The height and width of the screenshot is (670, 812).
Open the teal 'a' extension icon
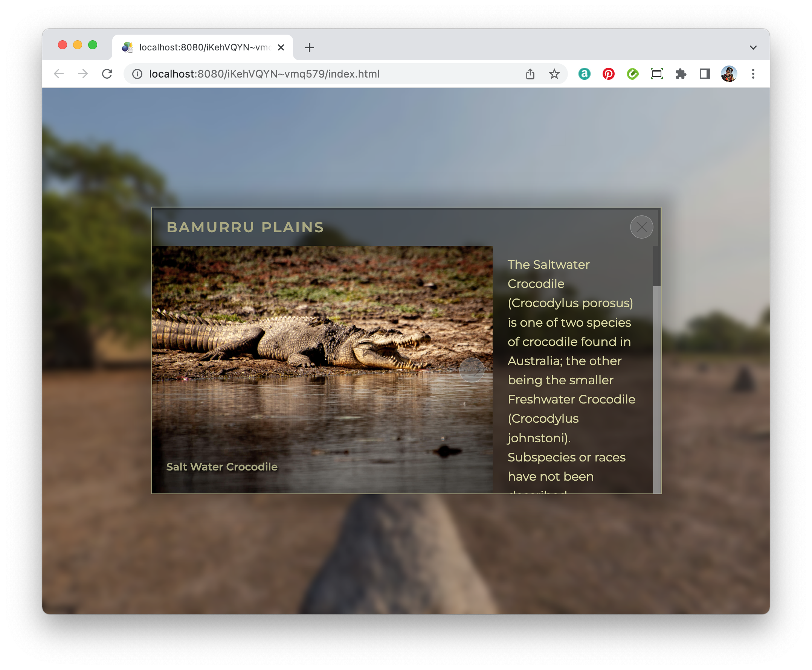coord(584,74)
